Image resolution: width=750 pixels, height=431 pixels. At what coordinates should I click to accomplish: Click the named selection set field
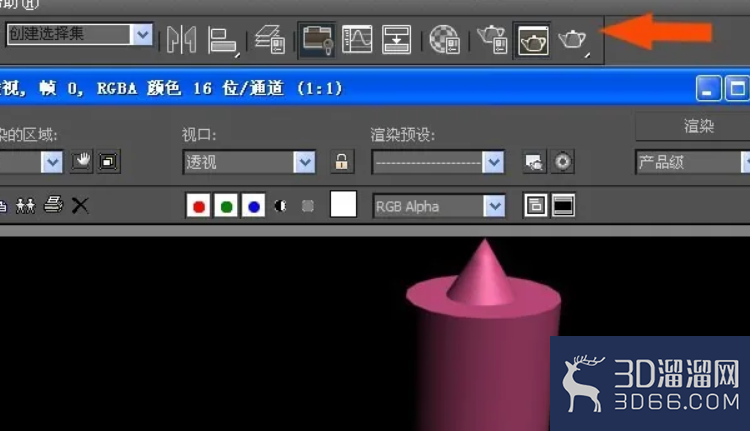[68, 34]
